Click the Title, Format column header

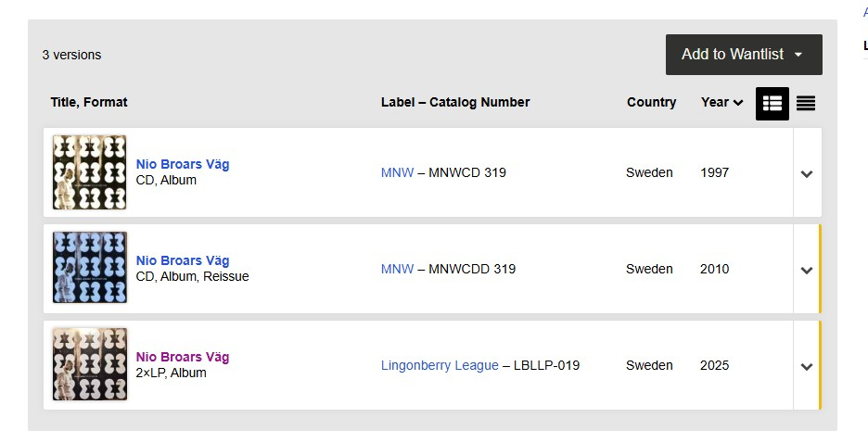coord(89,102)
